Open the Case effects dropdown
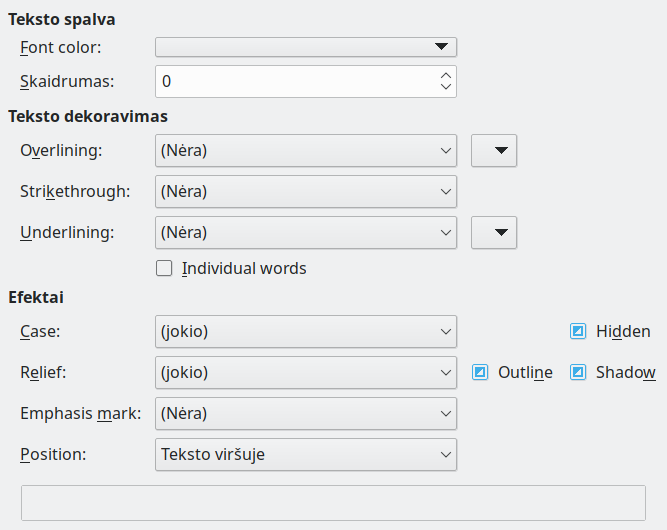This screenshot has height=530, width=667. (x=306, y=331)
